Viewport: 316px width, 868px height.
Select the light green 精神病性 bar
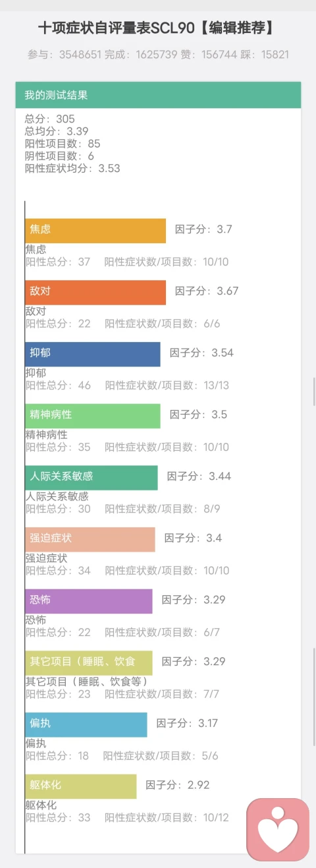[x=93, y=416]
